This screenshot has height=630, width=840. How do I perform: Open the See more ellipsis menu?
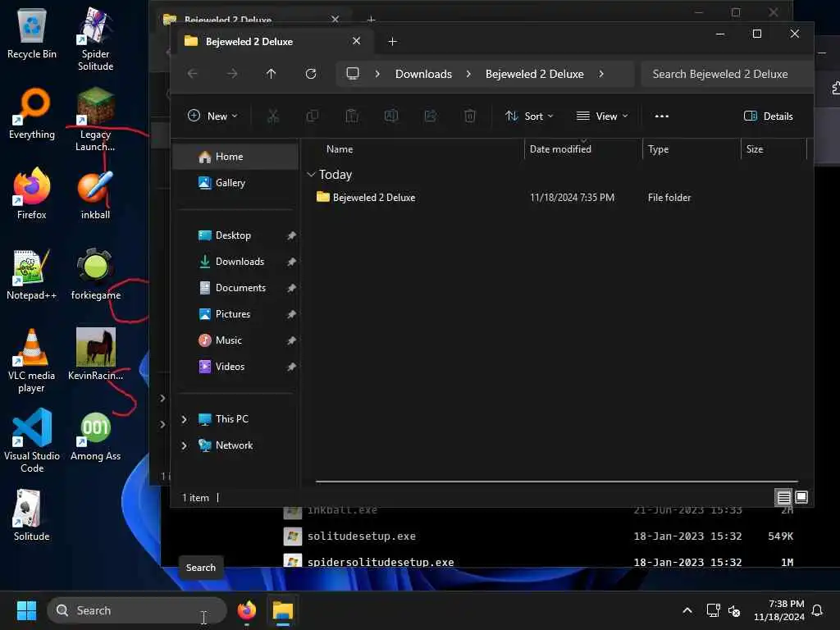tap(662, 116)
